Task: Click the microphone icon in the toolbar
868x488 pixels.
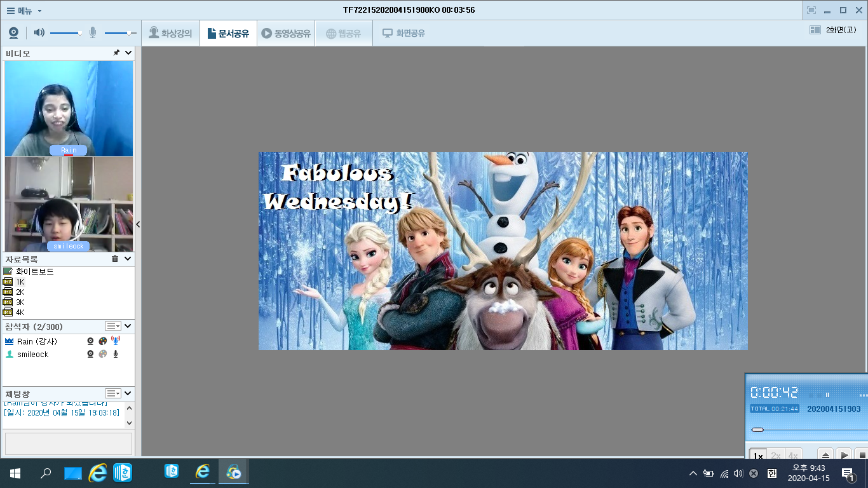Action: 93,33
